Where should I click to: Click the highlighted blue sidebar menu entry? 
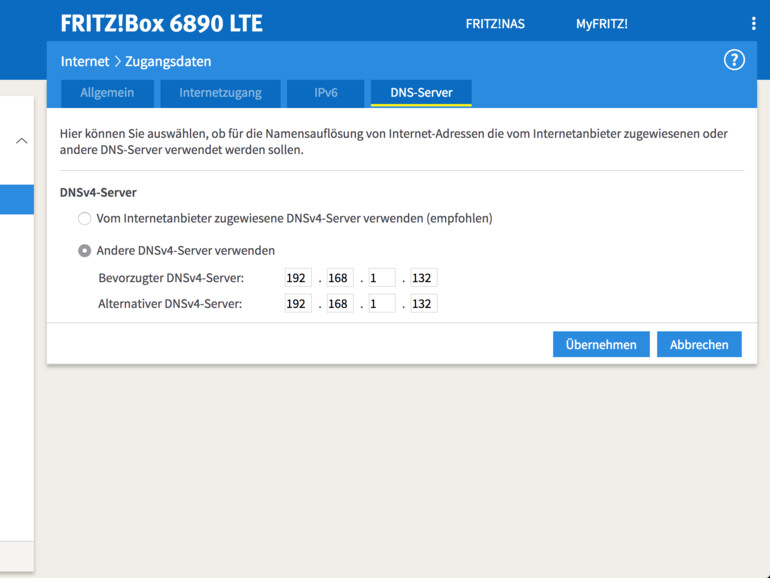17,199
